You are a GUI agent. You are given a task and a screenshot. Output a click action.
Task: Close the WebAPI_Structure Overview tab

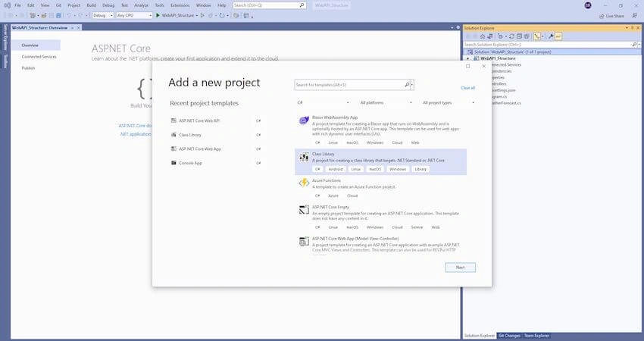(x=78, y=28)
